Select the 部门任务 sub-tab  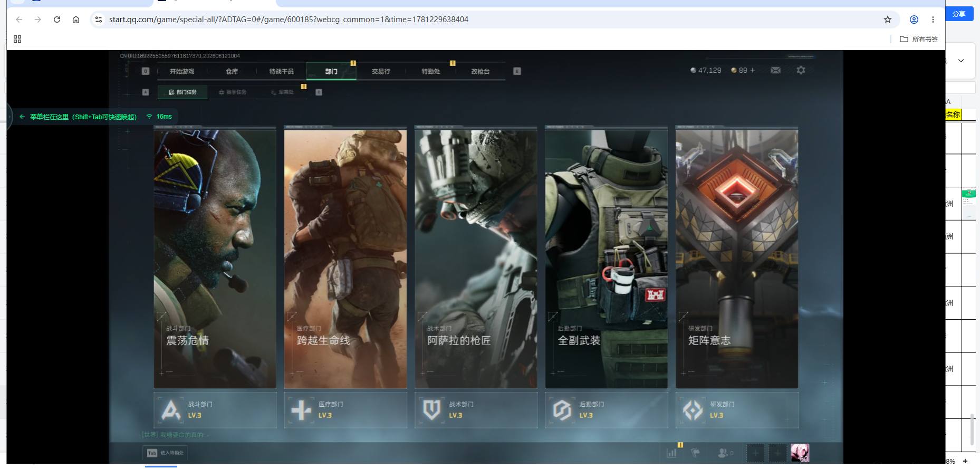point(182,92)
